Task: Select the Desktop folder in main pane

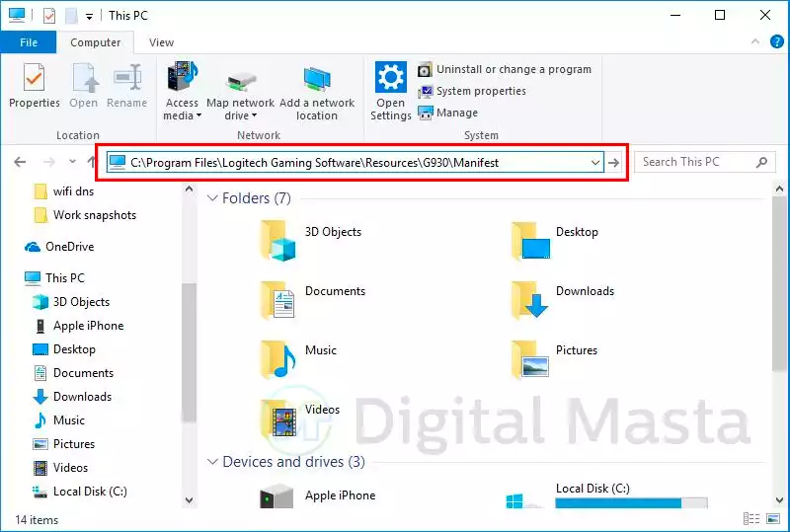Action: point(554,241)
